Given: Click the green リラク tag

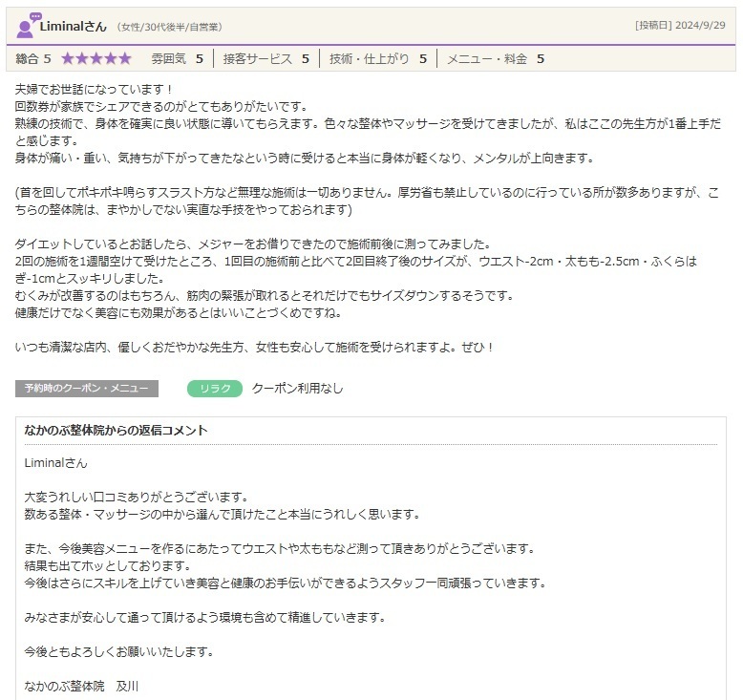Looking at the screenshot, I should coord(215,389).
